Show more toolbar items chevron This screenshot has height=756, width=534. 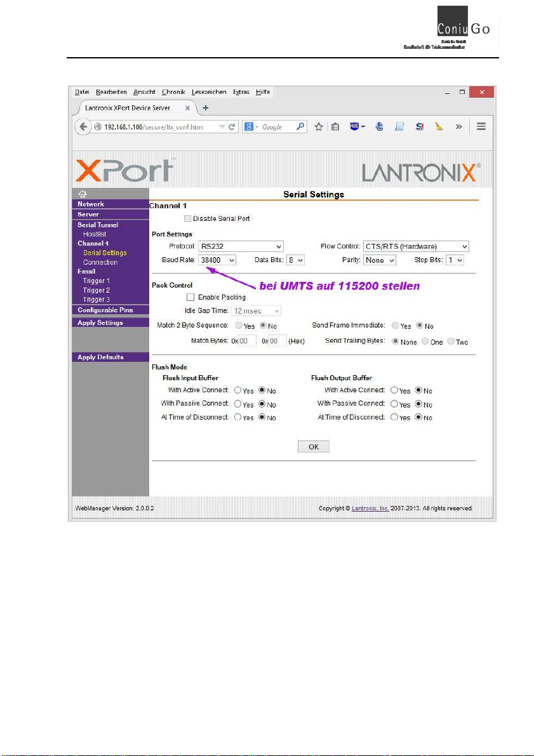click(458, 126)
